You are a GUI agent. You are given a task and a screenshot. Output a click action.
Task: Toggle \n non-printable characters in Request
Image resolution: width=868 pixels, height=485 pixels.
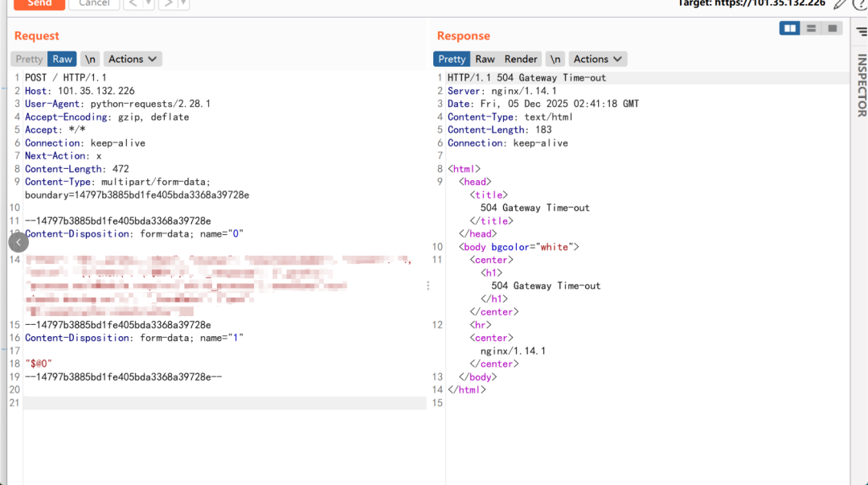coord(90,59)
